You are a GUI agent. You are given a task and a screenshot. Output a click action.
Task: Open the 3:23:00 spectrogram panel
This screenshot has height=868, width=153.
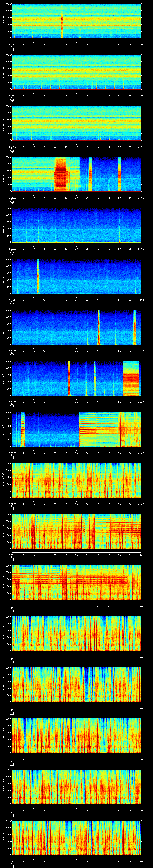pos(76,72)
